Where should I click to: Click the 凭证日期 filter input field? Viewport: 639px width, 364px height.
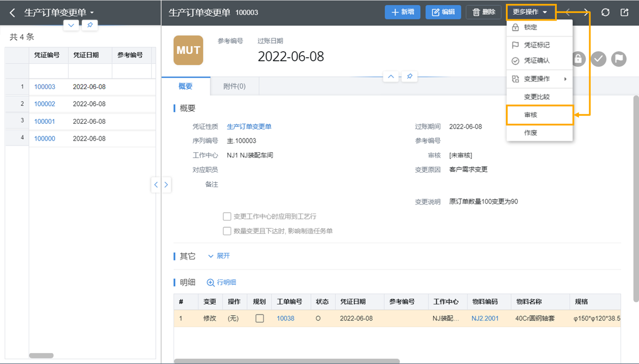point(90,71)
